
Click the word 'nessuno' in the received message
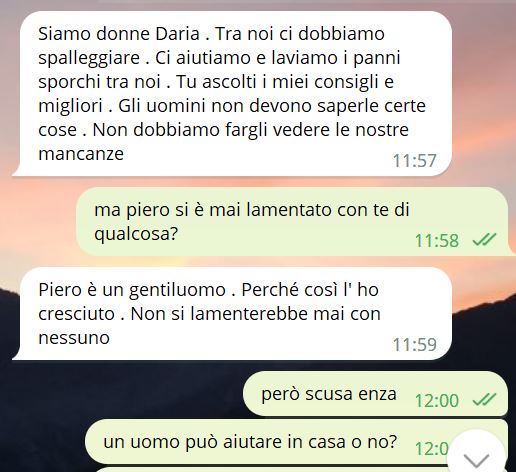[74, 338]
